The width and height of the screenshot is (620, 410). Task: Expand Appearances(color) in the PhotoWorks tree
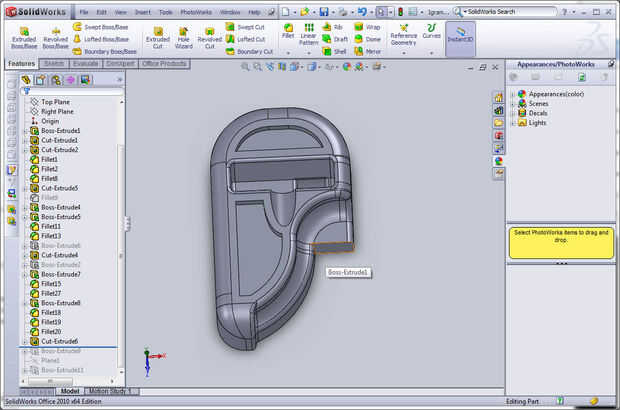[x=512, y=94]
